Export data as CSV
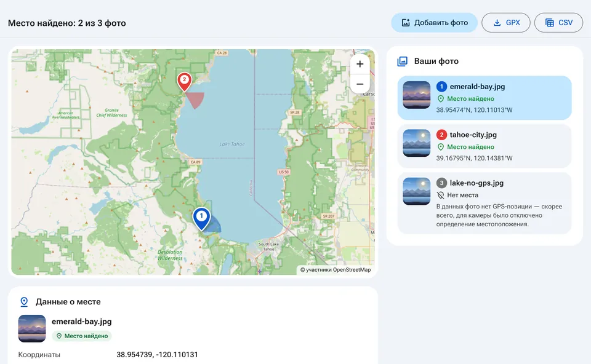 [x=558, y=23]
